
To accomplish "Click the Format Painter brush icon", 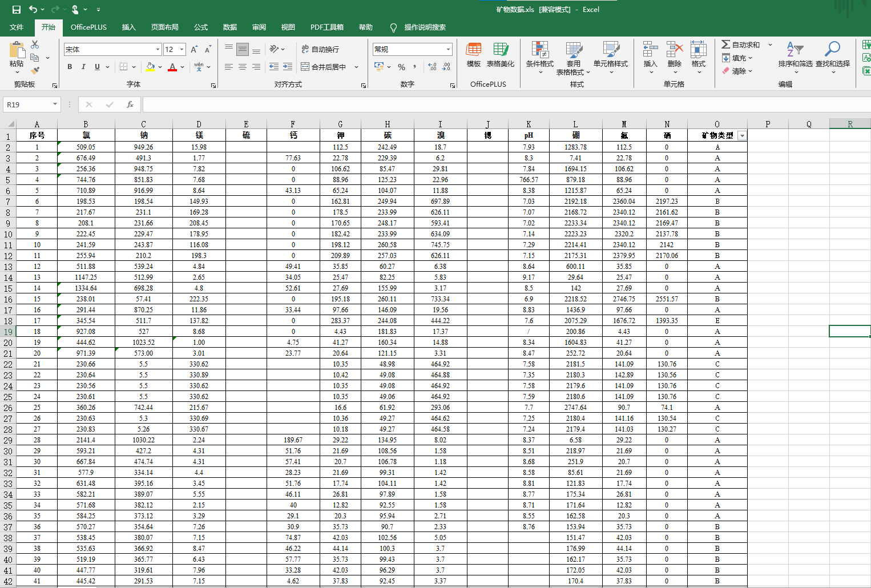I will click(35, 71).
